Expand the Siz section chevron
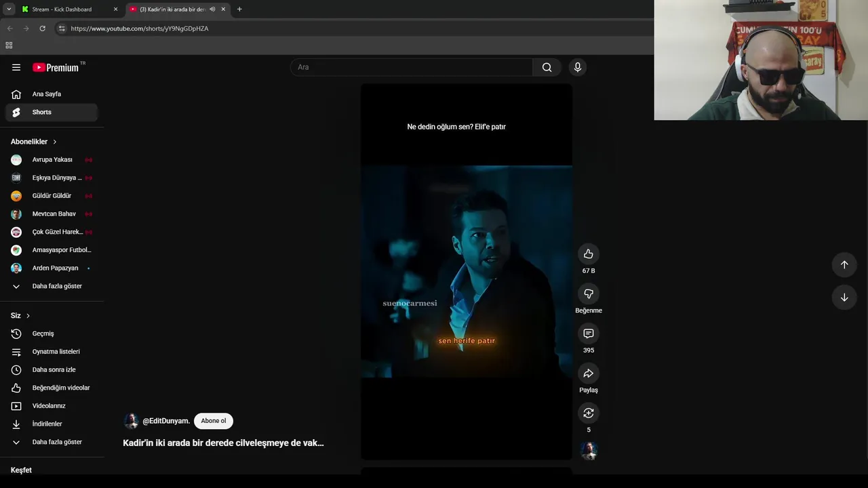The image size is (868, 488). (28, 316)
